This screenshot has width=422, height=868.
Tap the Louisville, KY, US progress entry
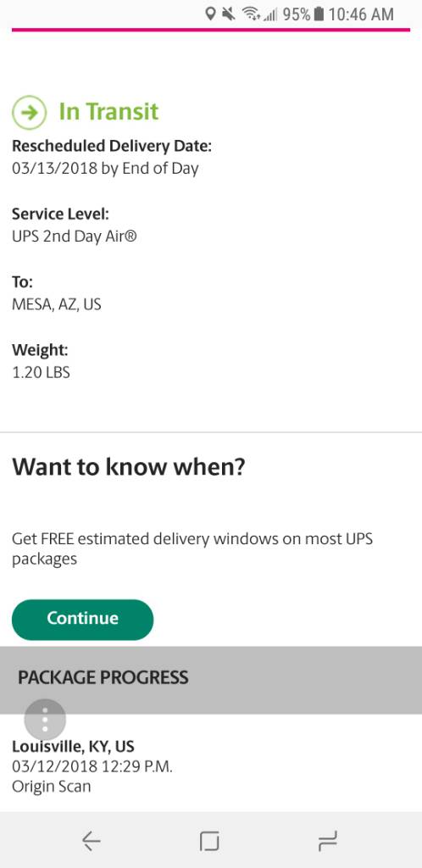(73, 747)
